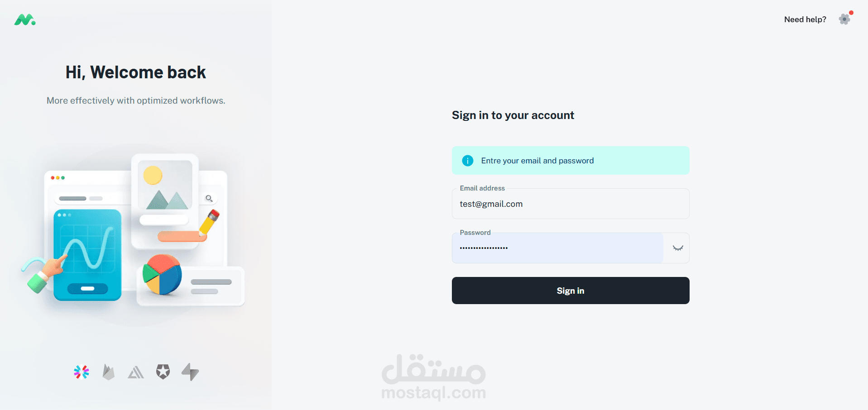Click the "Entre your email and password" alert

tap(570, 161)
